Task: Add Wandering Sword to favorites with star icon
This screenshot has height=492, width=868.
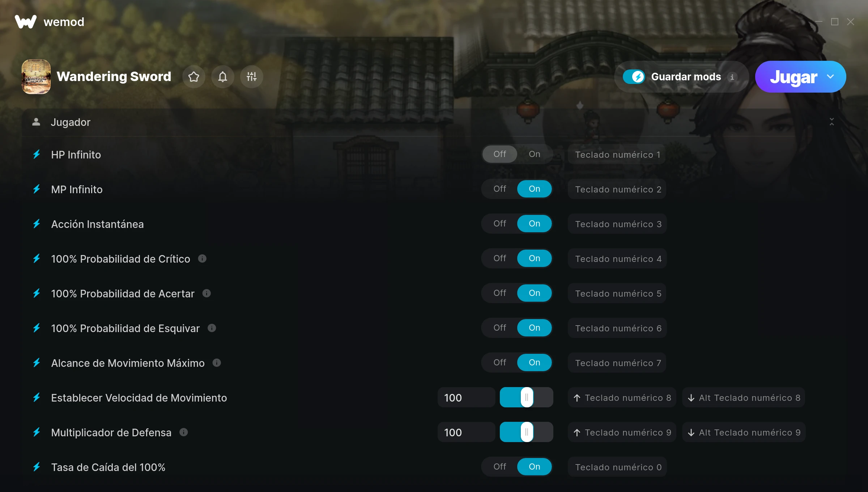Action: coord(194,77)
